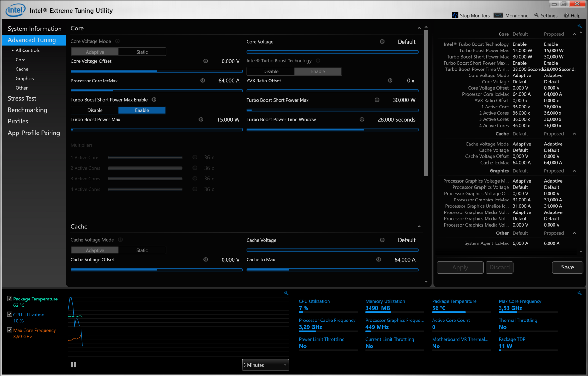Uncheck the Package Temperature checkbox
588x376 pixels.
click(10, 299)
